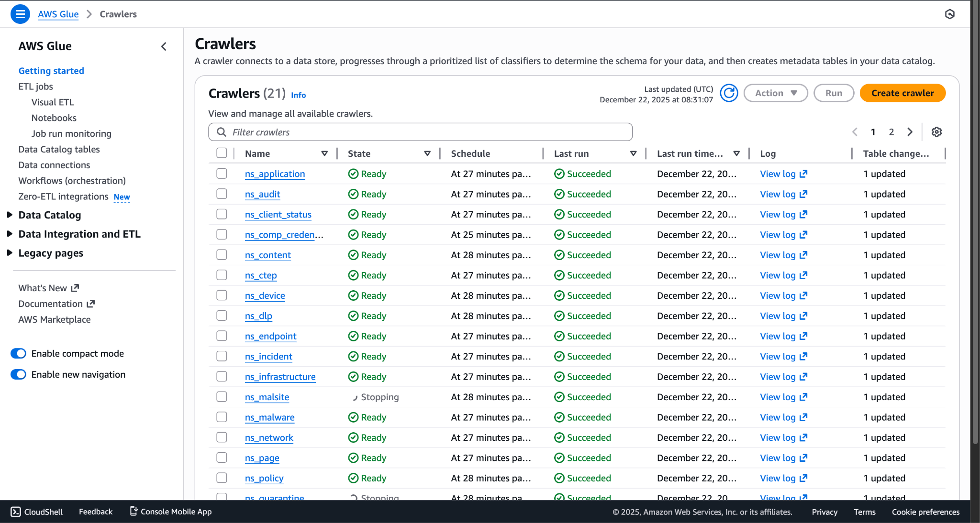Open Zero-ETL integrations in sidebar
980x523 pixels.
tap(63, 196)
